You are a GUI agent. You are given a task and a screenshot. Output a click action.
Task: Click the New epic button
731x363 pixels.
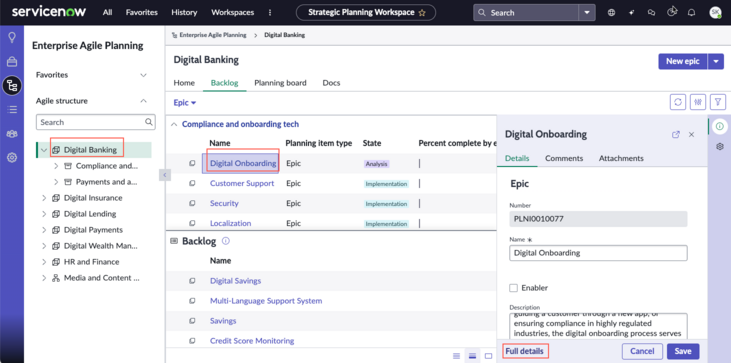[683, 62]
